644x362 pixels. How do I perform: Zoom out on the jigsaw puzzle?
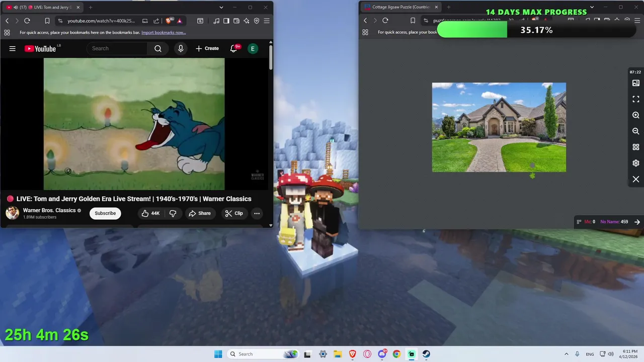pyautogui.click(x=636, y=131)
